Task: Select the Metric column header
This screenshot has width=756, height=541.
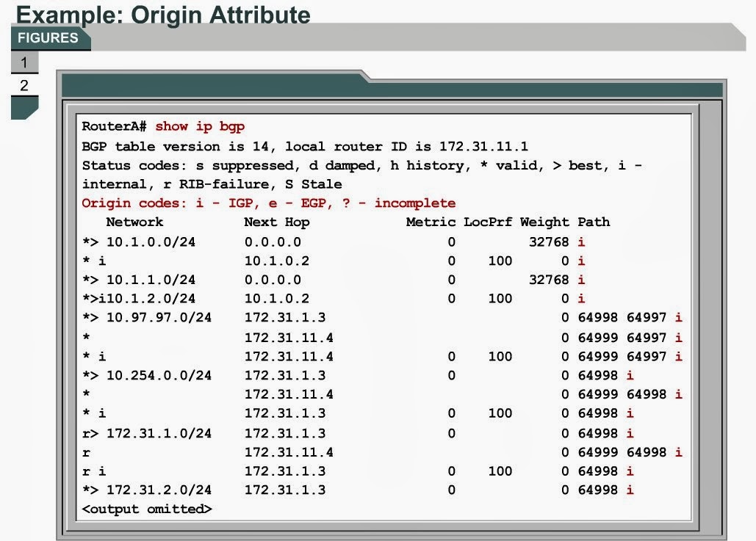Action: pos(430,222)
